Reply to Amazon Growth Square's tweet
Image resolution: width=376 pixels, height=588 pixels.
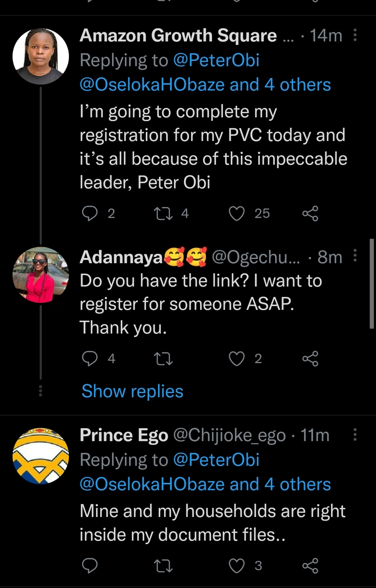point(90,213)
